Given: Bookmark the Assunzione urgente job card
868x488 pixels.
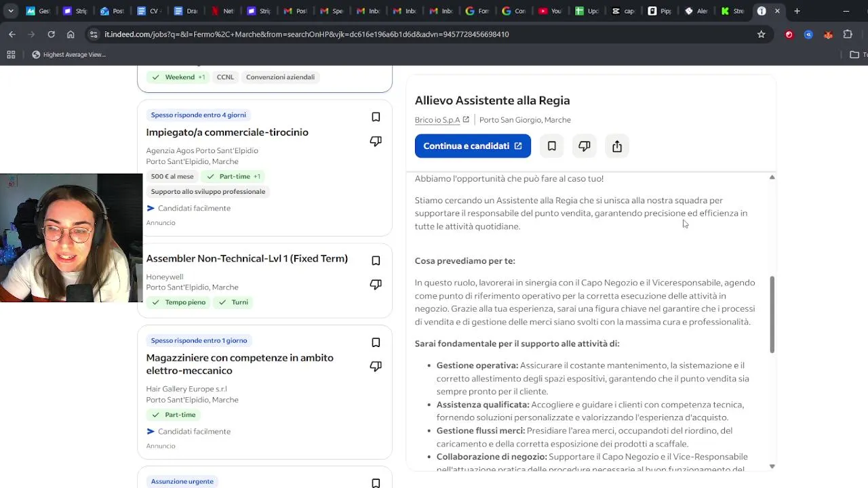Looking at the screenshot, I should tap(376, 483).
